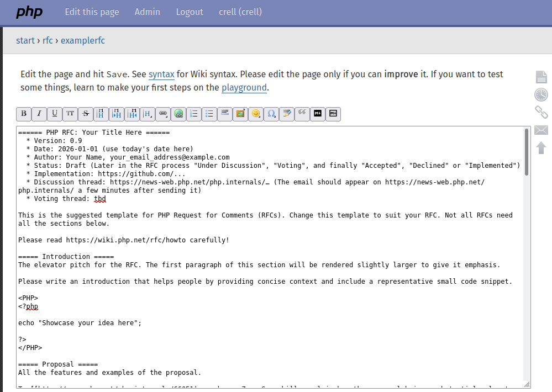Jump back to top with arrow icon
Viewport: 552px width, 392px height.
pyautogui.click(x=542, y=148)
